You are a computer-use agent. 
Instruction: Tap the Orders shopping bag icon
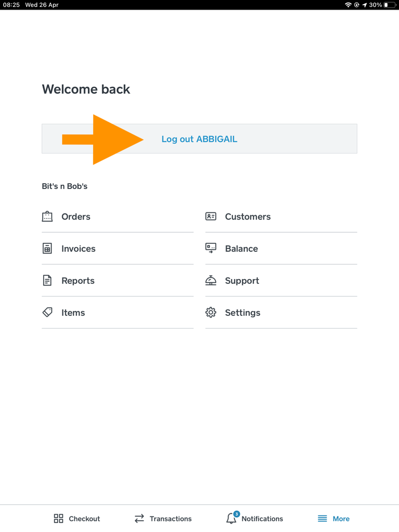[47, 217]
